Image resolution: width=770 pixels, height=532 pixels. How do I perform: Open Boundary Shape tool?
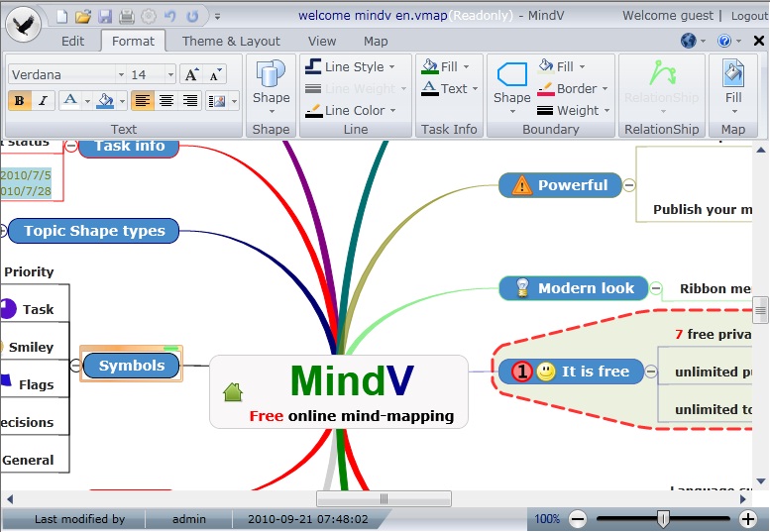(x=511, y=87)
